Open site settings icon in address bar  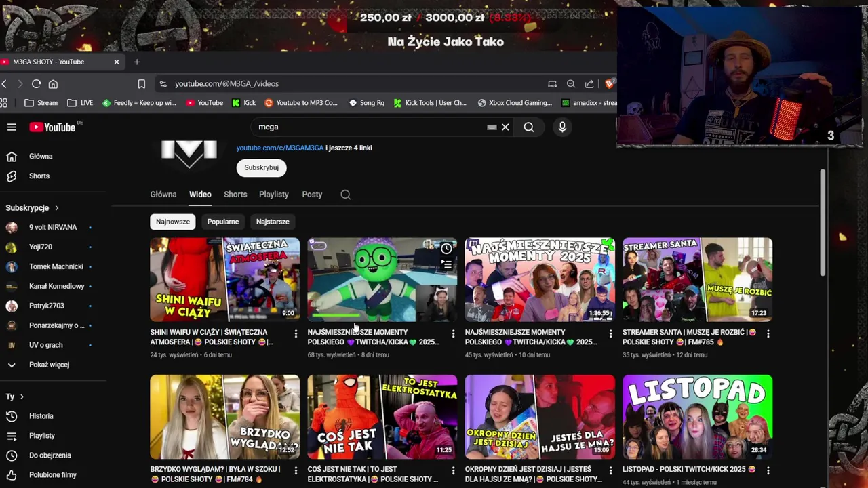click(163, 84)
